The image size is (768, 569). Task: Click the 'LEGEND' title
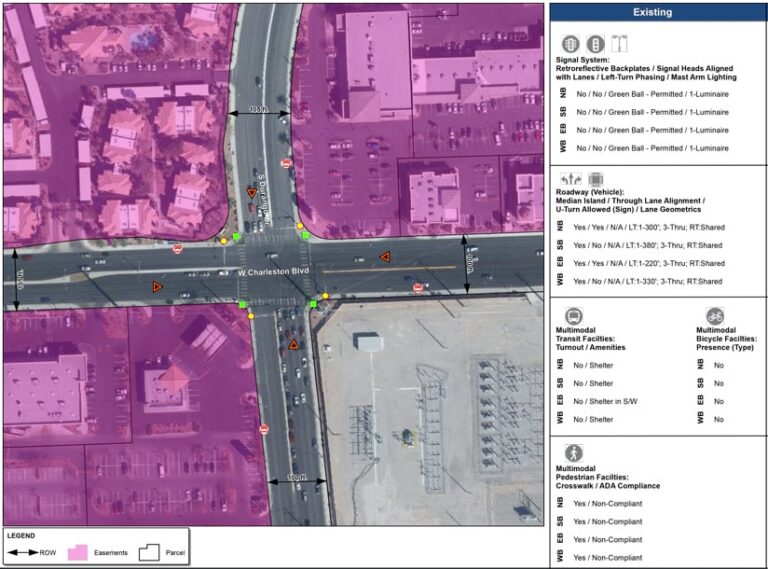tap(21, 536)
